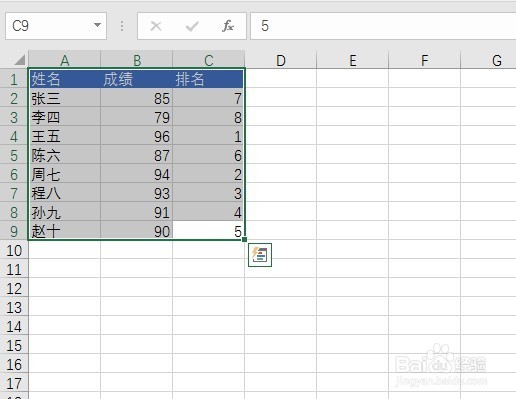
Task: Select column A header
Action: coord(65,60)
